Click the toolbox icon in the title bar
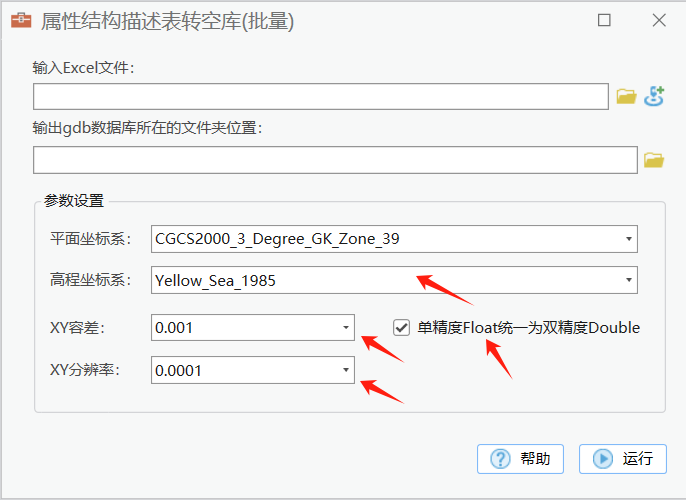 (x=21, y=21)
